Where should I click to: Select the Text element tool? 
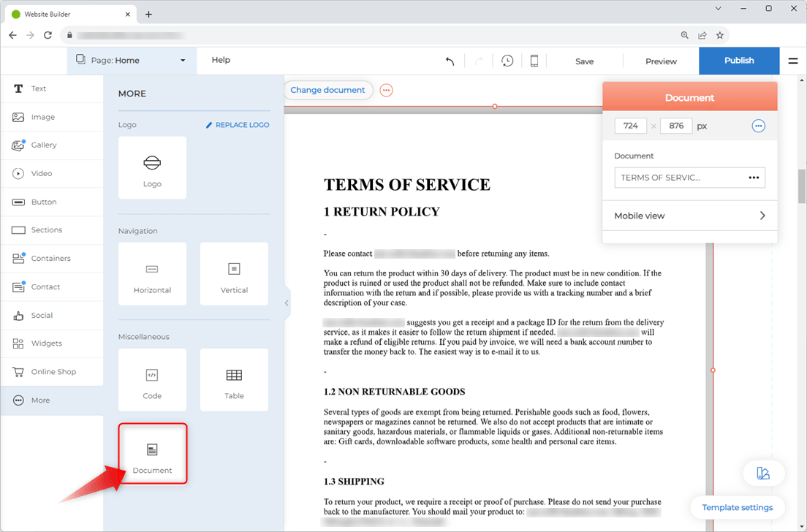(x=33, y=88)
